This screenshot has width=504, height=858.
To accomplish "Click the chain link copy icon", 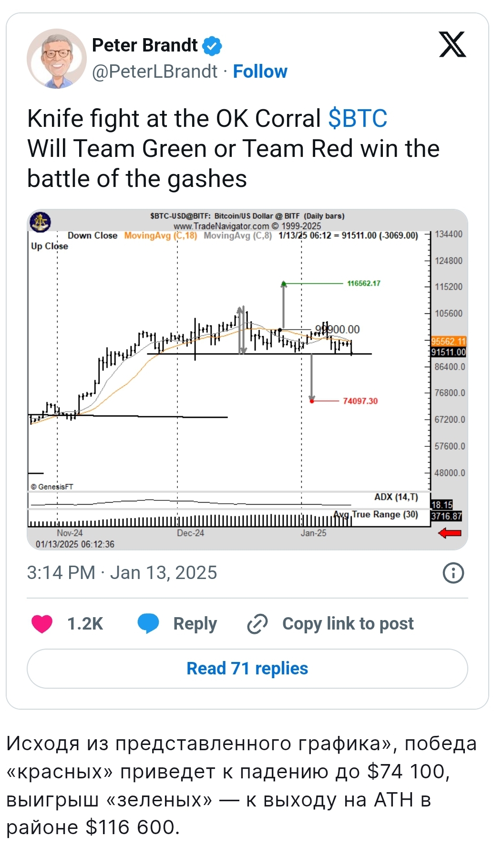I will pyautogui.click(x=257, y=624).
